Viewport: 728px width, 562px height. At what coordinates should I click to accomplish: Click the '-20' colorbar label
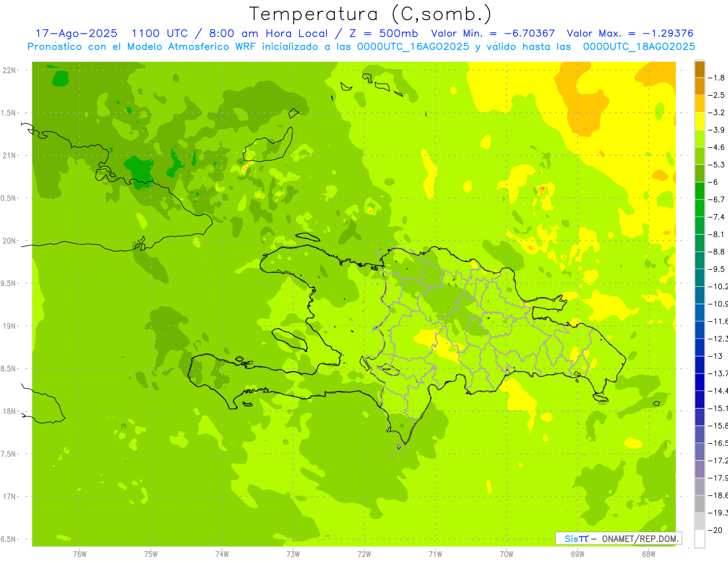tap(716, 530)
